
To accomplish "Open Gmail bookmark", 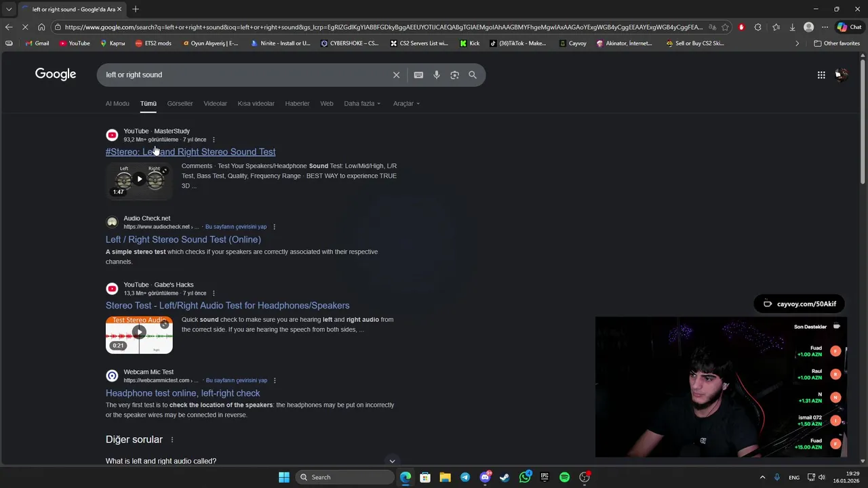I will (37, 43).
